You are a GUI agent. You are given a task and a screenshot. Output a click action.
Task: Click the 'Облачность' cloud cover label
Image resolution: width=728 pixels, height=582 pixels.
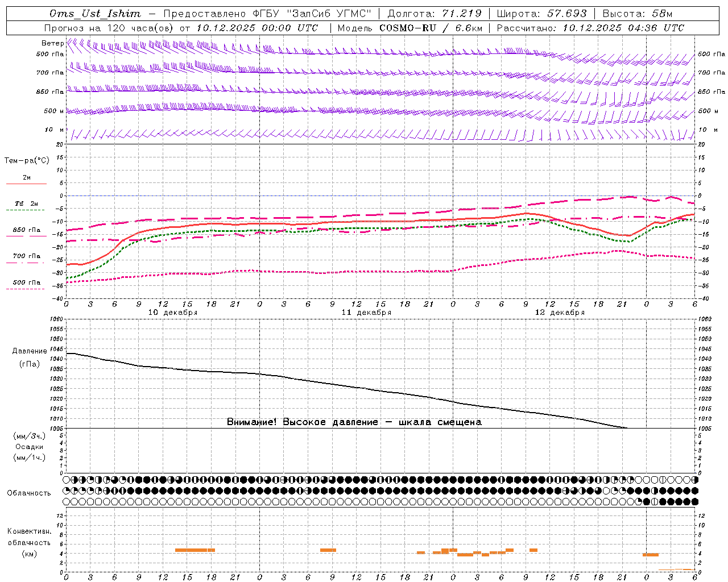coord(29,493)
